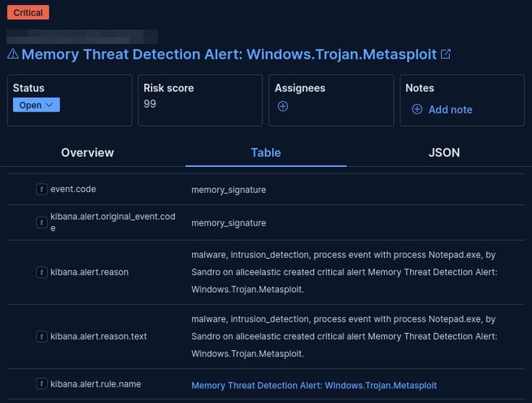Click the Risk score value 99
The width and height of the screenshot is (532, 403).
point(150,104)
